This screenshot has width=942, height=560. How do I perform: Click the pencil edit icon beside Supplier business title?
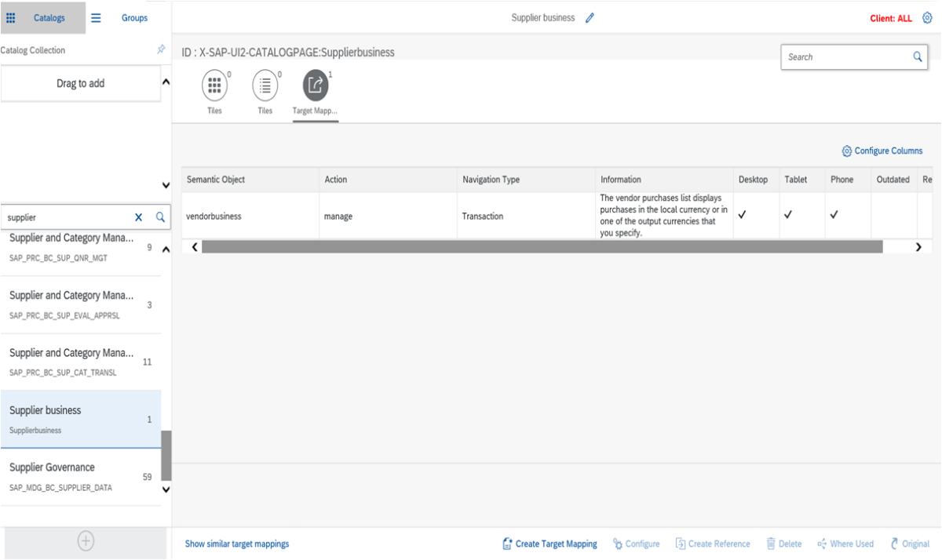point(590,18)
